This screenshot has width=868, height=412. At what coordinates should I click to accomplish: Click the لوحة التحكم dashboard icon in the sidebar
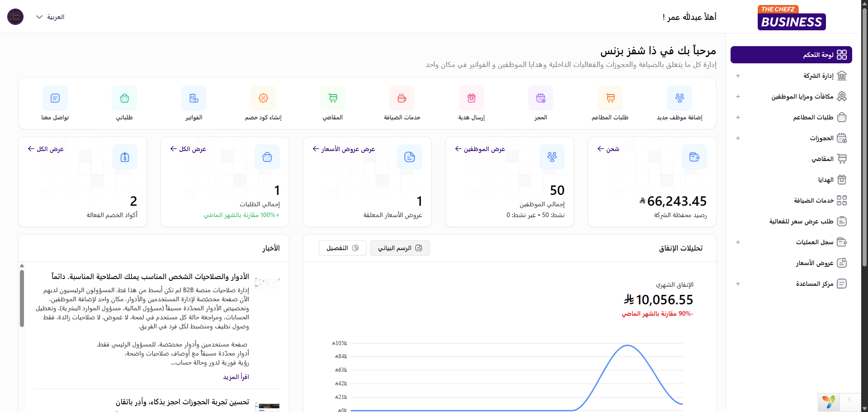[842, 55]
